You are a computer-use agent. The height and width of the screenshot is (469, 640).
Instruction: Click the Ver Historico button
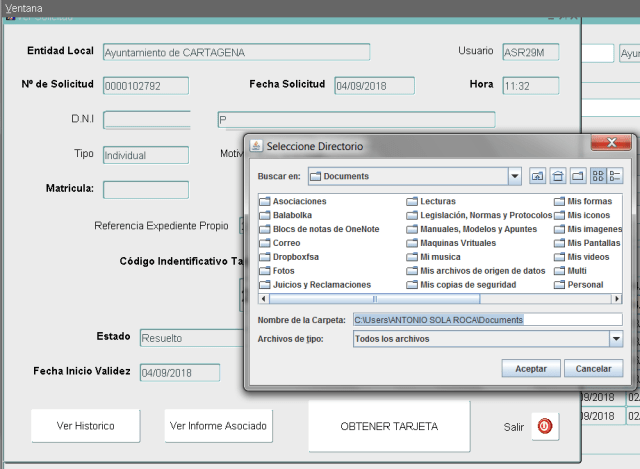(86, 426)
